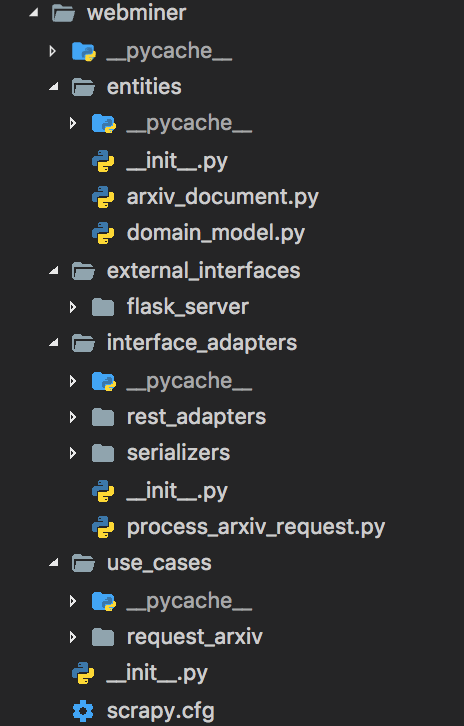The width and height of the screenshot is (464, 726).
Task: Collapse the use_cases folder arrow
Action: tap(54, 563)
